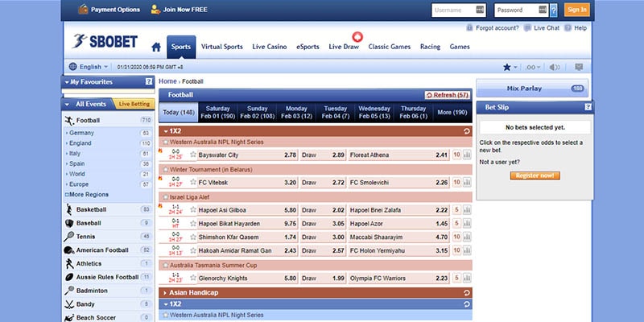Show more bets (10) for Shimshon Kfar Qasem

coord(456,237)
